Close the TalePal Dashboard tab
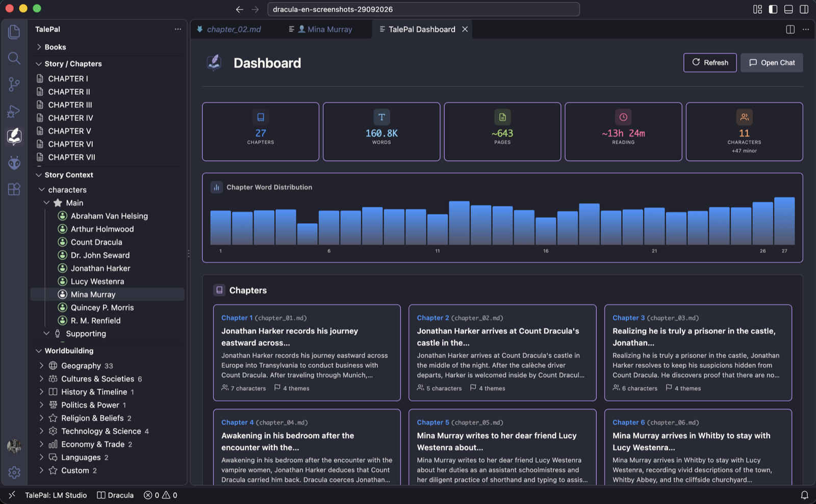This screenshot has width=816, height=504. [x=465, y=30]
